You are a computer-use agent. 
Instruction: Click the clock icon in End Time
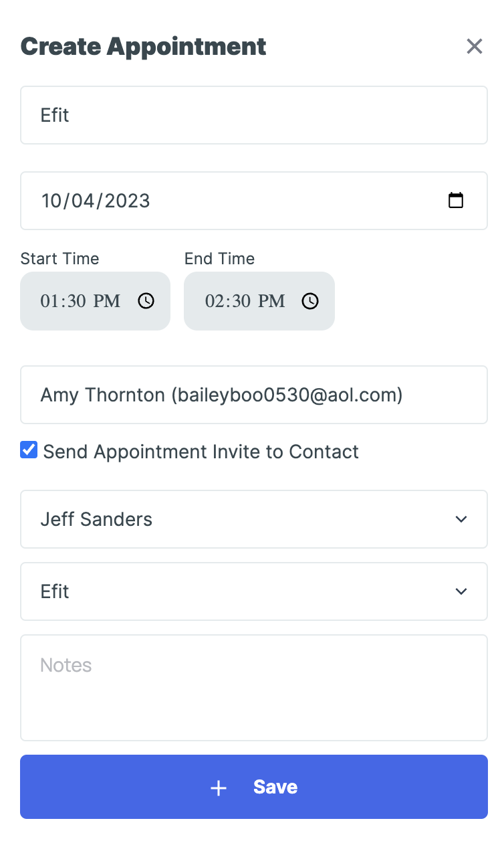pos(310,301)
